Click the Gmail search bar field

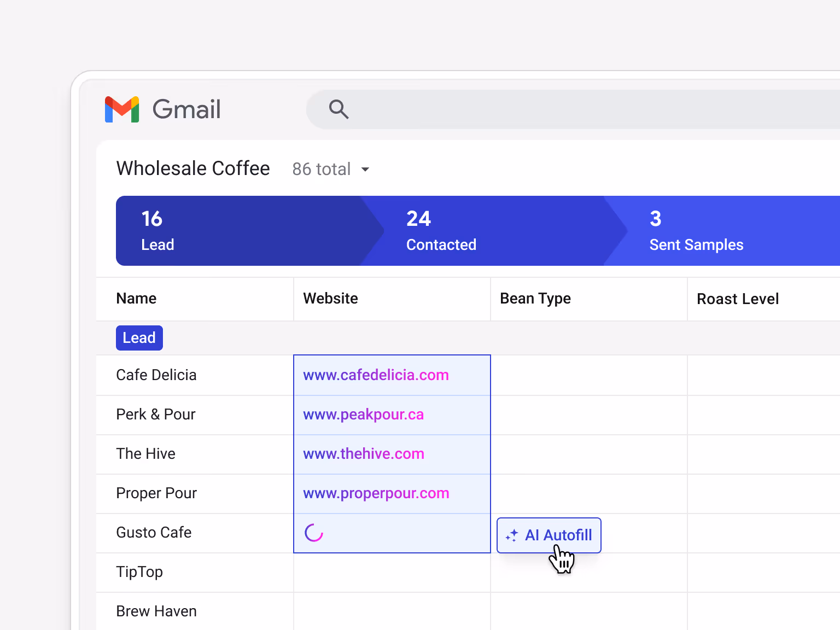click(x=573, y=109)
